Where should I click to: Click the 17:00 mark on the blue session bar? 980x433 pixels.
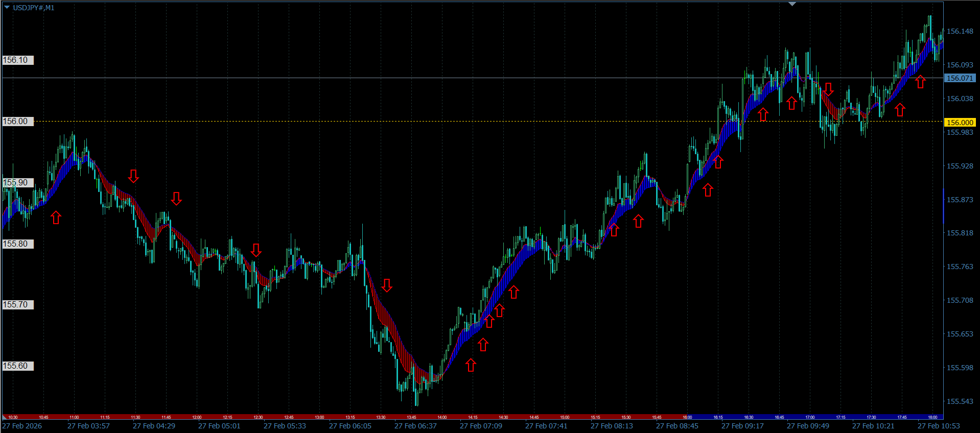pyautogui.click(x=810, y=417)
